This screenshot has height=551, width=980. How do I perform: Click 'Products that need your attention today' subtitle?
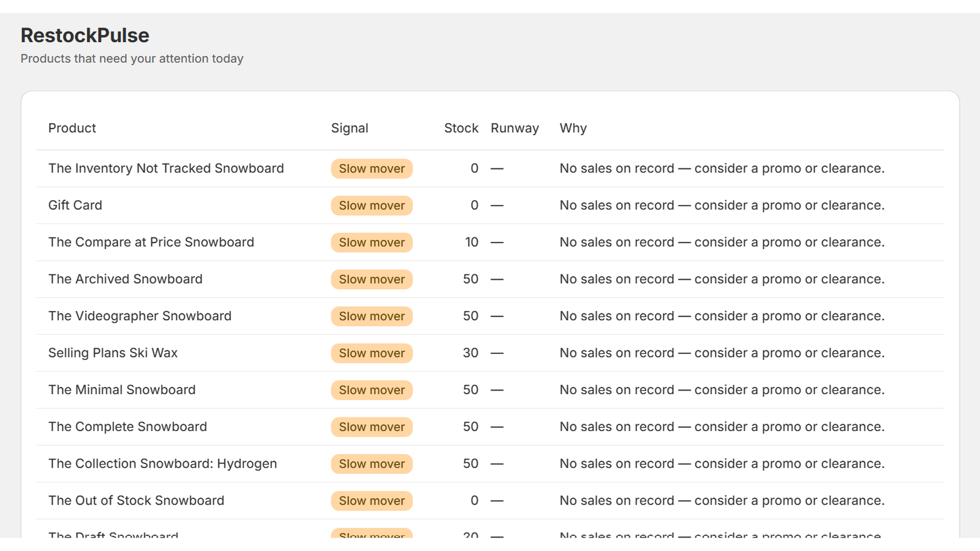[132, 59]
